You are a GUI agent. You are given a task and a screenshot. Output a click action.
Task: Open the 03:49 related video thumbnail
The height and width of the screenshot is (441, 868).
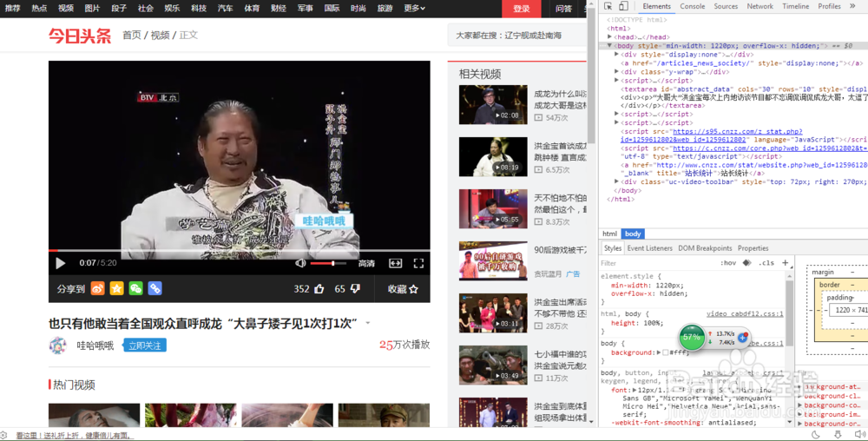(x=493, y=365)
